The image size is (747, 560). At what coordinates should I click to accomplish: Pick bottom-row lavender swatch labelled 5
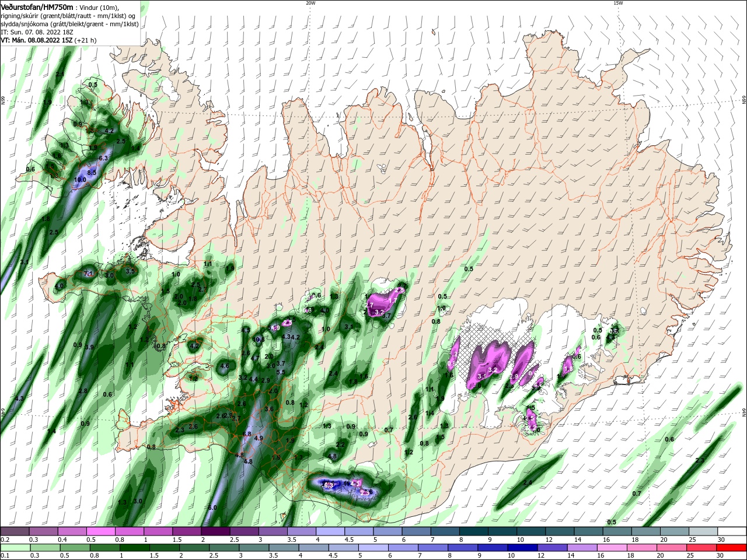pyautogui.click(x=373, y=548)
